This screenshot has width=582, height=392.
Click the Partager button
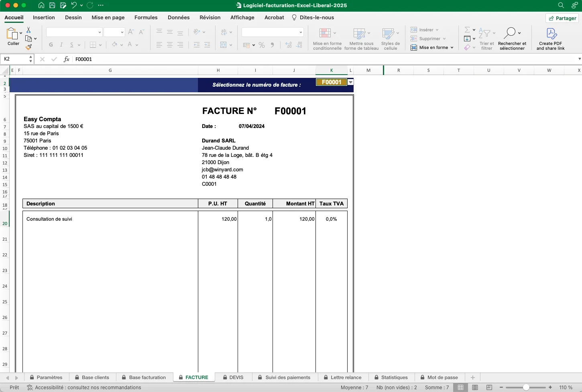(x=562, y=18)
